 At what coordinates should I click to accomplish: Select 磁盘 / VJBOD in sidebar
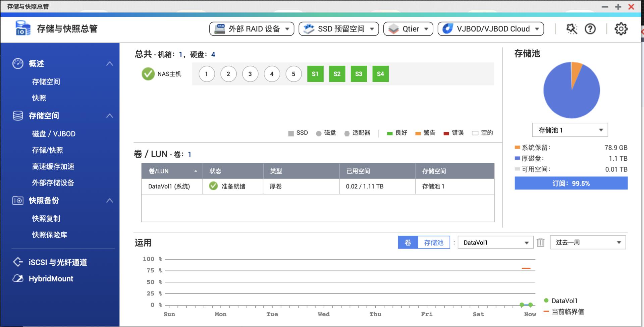(54, 133)
